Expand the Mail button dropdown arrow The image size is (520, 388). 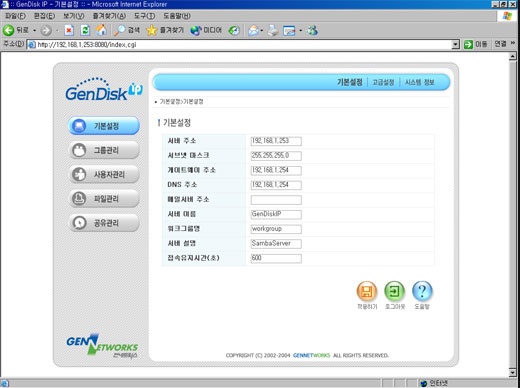262,31
